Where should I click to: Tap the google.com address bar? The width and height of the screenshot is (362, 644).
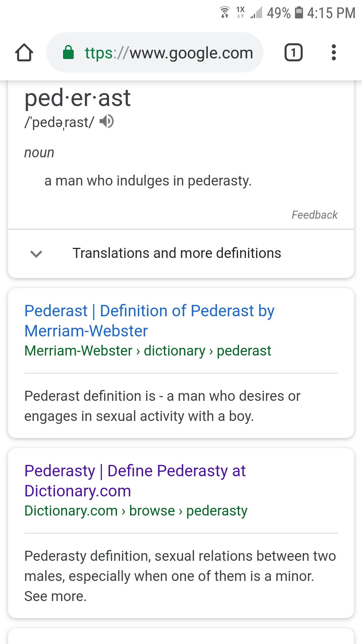pyautogui.click(x=169, y=53)
